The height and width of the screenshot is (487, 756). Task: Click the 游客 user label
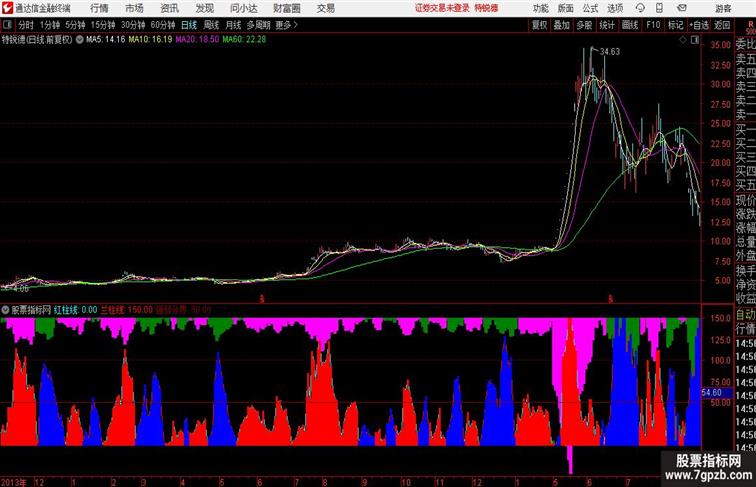pos(723,8)
